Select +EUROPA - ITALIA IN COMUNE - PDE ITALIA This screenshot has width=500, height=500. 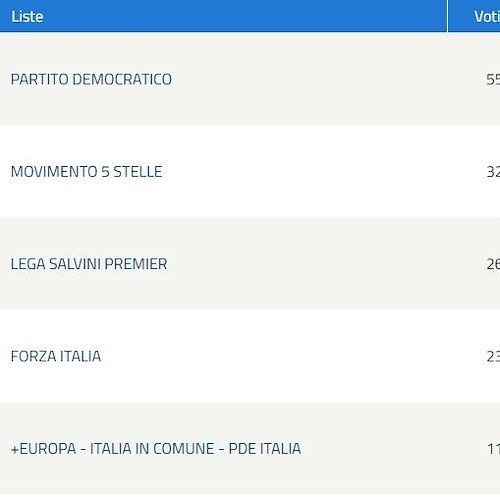click(156, 449)
